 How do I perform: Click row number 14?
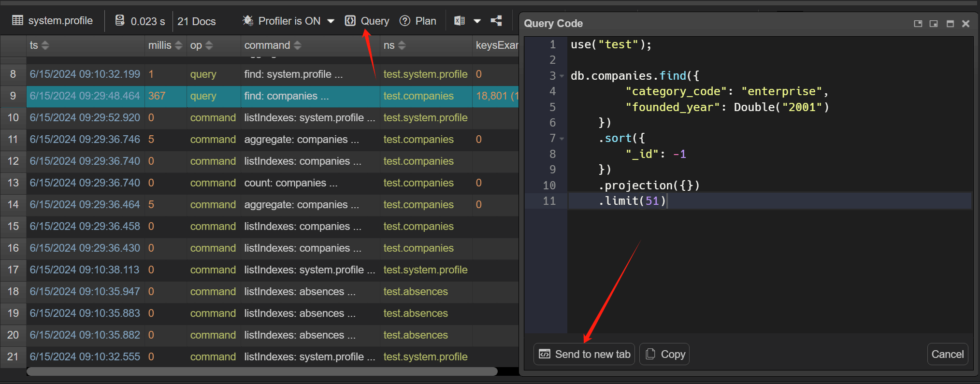pyautogui.click(x=13, y=204)
